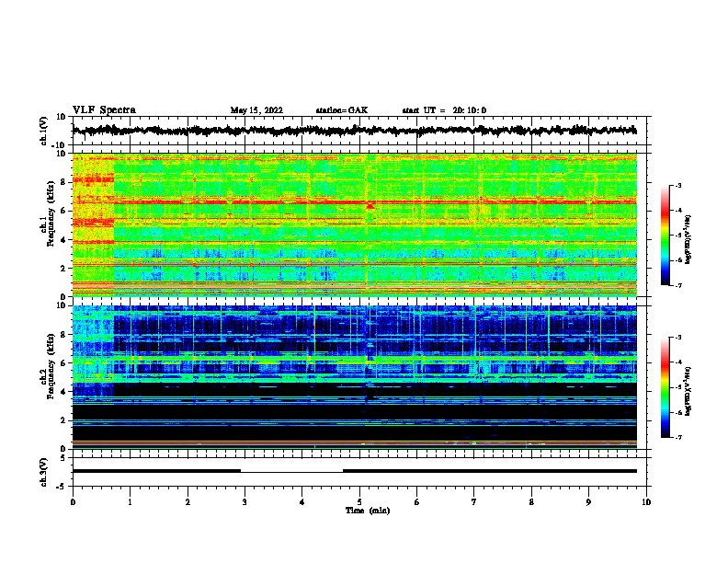Click time axis tick label "3"

(x=245, y=501)
